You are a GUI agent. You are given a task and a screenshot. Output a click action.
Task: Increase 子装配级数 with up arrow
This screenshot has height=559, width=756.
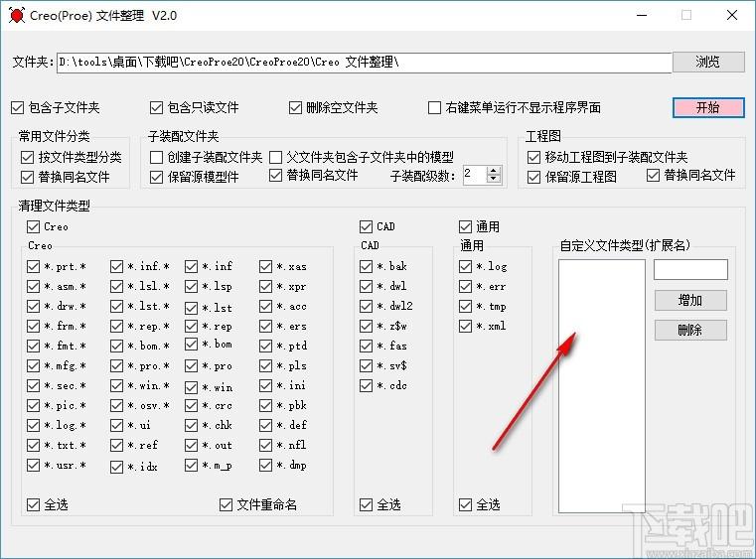pos(495,170)
